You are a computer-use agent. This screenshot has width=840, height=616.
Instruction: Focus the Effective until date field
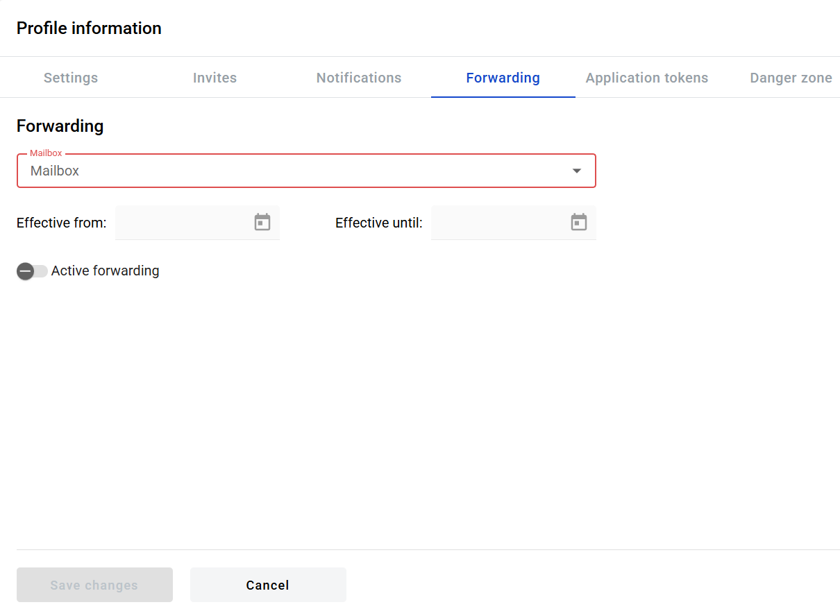pos(498,223)
